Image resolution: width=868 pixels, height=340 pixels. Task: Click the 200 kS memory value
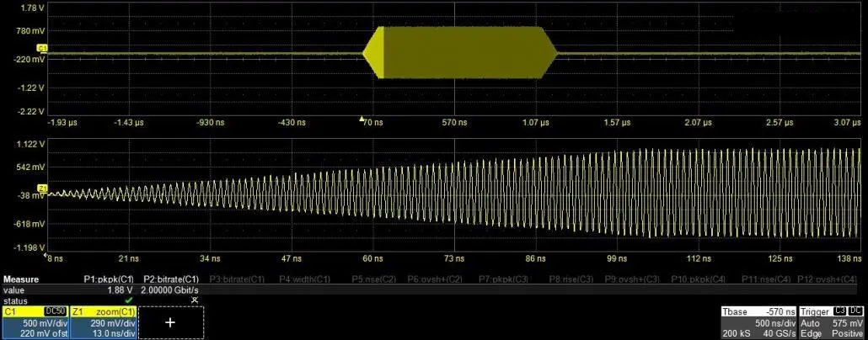735,332
